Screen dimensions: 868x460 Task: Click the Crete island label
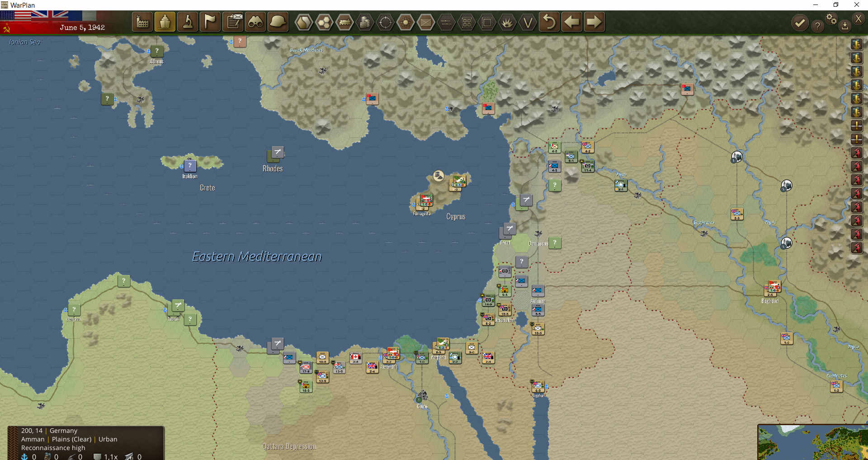[x=207, y=188]
